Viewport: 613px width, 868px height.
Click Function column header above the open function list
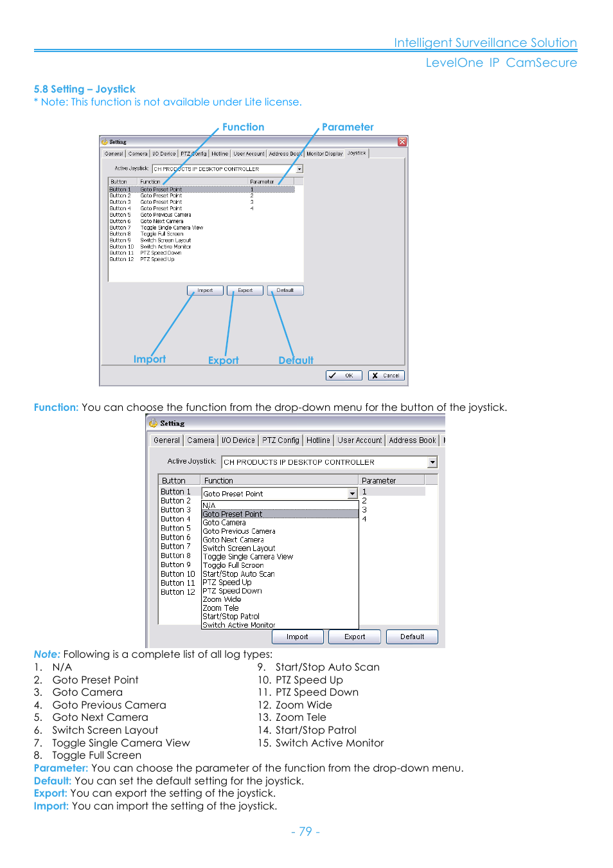click(x=280, y=480)
